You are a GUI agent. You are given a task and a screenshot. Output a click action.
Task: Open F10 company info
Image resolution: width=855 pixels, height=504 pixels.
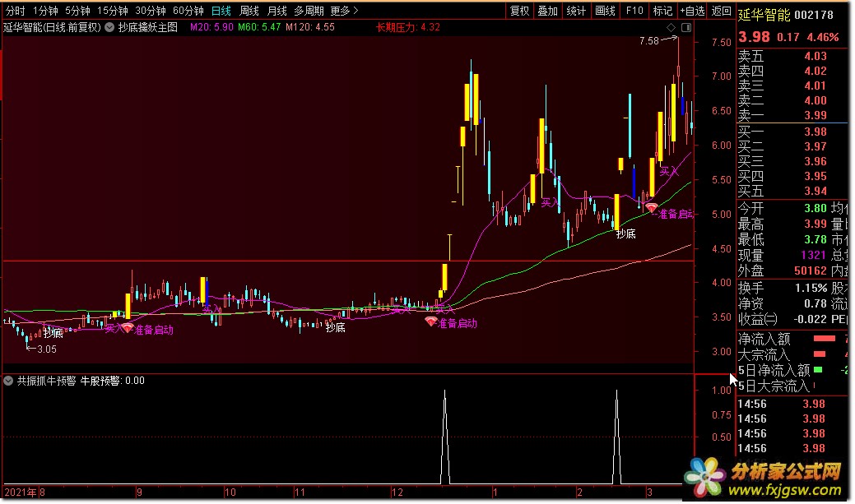[x=634, y=11]
